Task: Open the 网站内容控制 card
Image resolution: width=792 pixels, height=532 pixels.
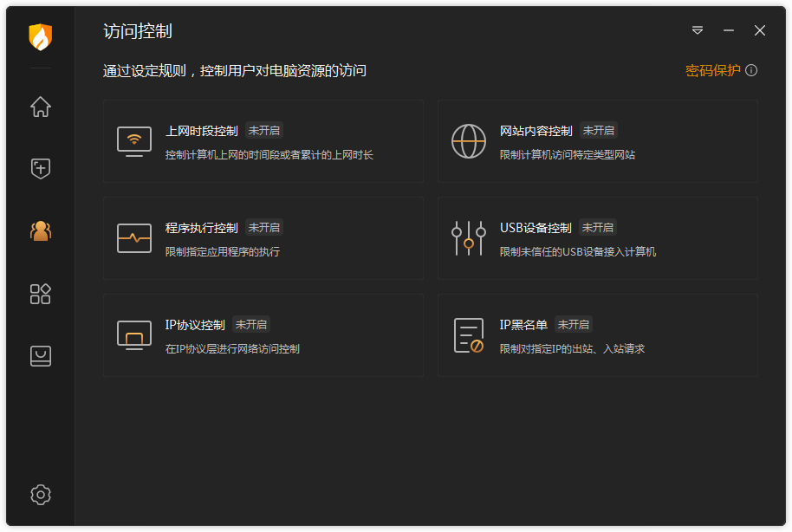Action: (x=598, y=141)
